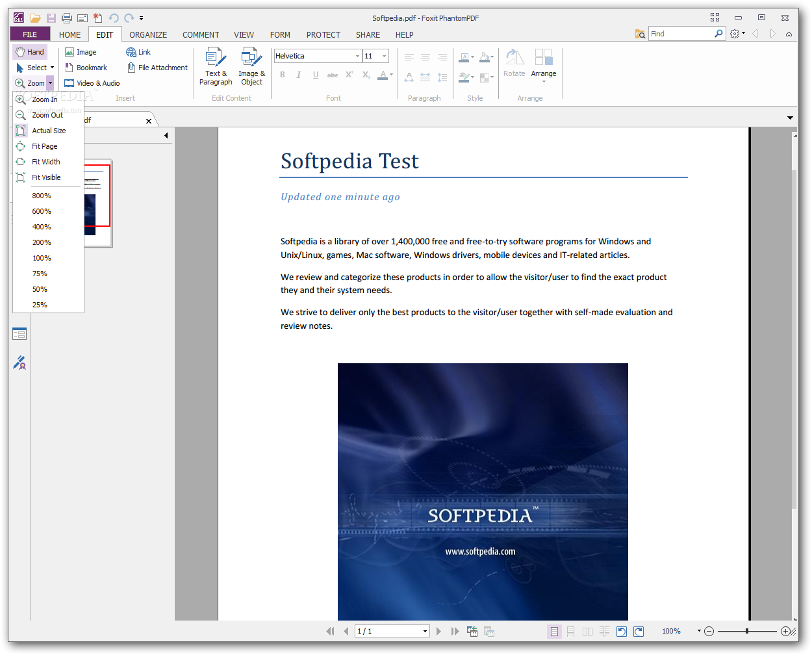Viewport: 812px width, 655px height.
Task: Insert an Image from ribbon
Action: (81, 52)
